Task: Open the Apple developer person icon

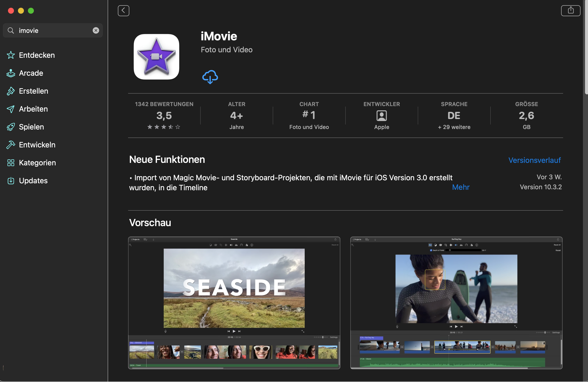Action: pyautogui.click(x=381, y=116)
